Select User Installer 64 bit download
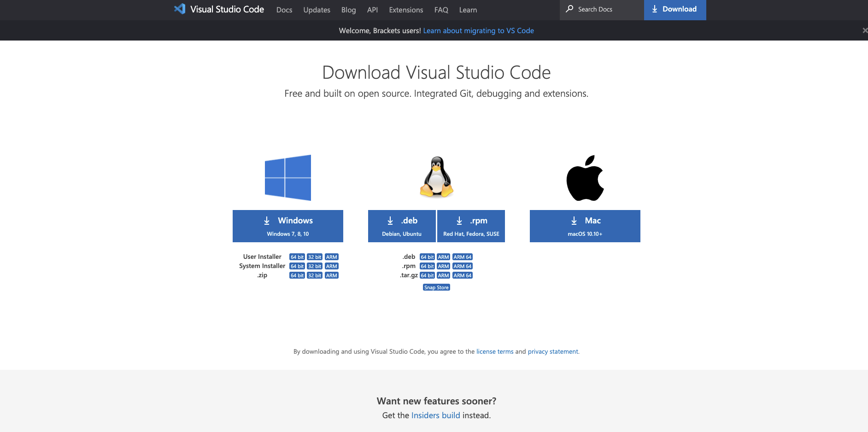The width and height of the screenshot is (868, 432). tap(297, 257)
